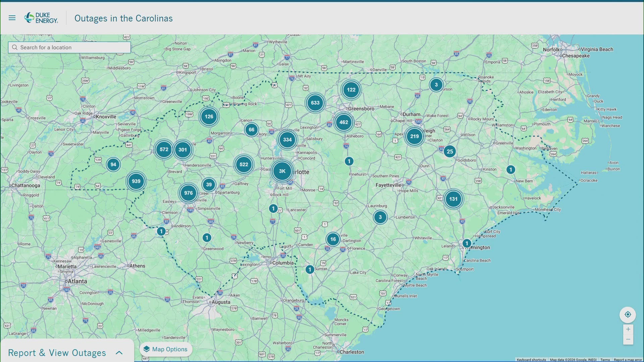Select the 522 outage cluster
Screen dimensions: 644x362
tap(244, 164)
